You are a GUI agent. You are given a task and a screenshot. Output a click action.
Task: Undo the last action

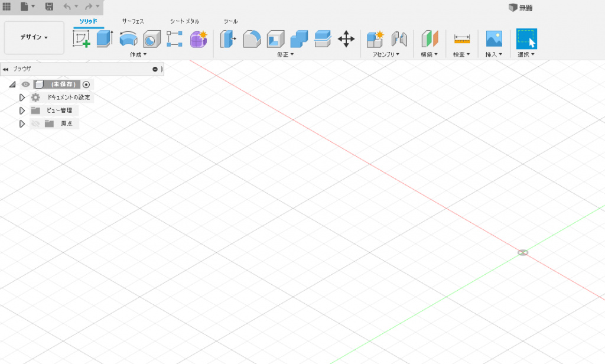pyautogui.click(x=67, y=6)
